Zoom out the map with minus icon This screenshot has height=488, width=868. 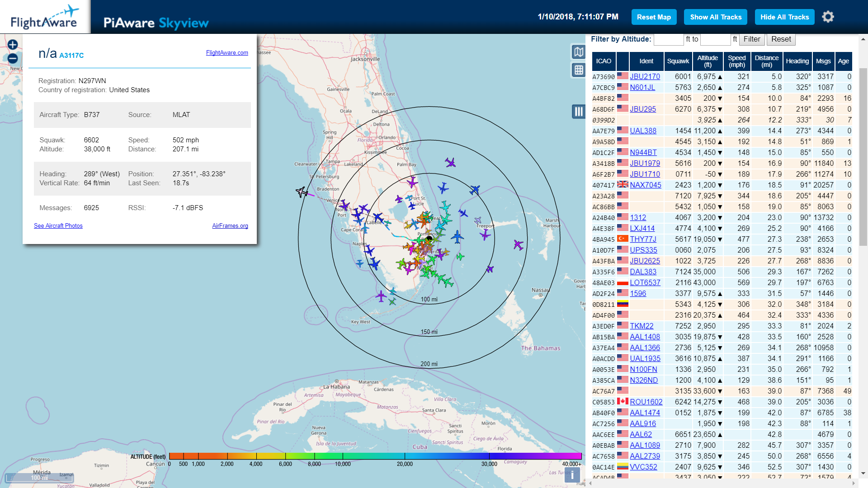(13, 59)
